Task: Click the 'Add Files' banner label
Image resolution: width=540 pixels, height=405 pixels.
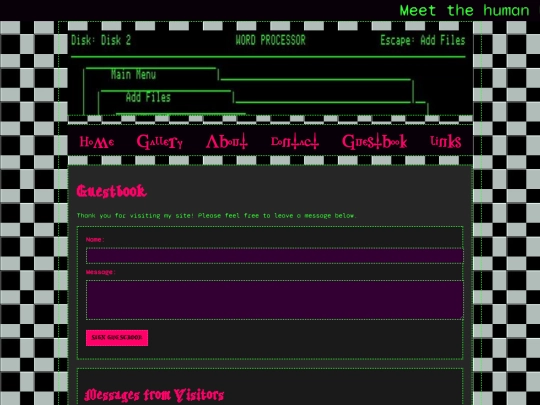Action: click(148, 97)
